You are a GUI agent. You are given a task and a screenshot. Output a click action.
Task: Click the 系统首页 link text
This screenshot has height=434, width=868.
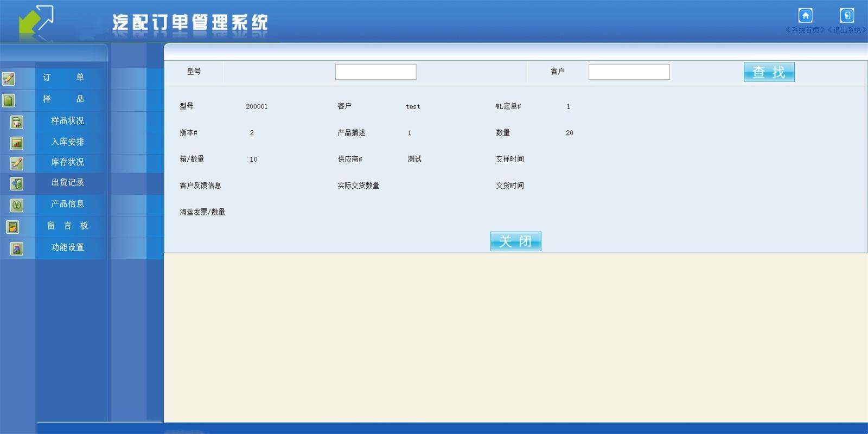coord(805,30)
